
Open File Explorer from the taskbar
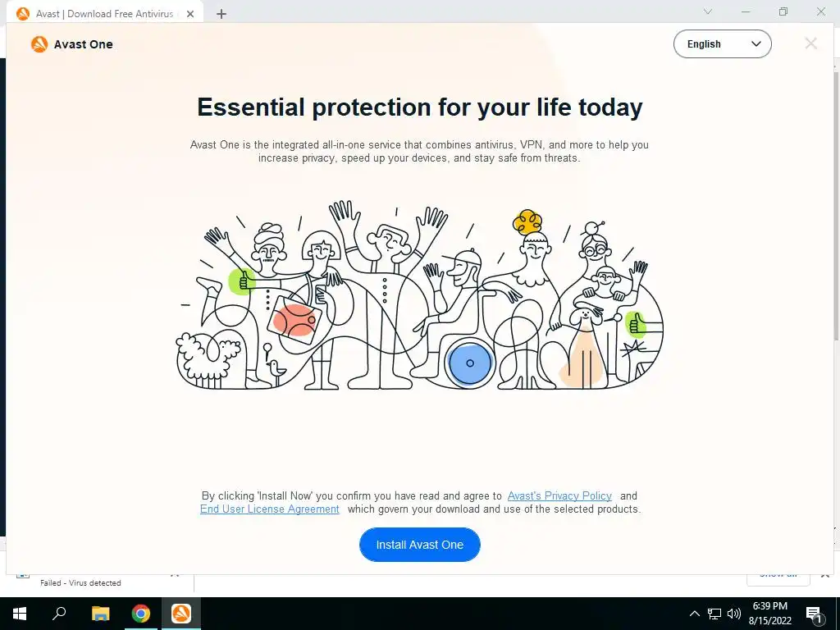[100, 614]
